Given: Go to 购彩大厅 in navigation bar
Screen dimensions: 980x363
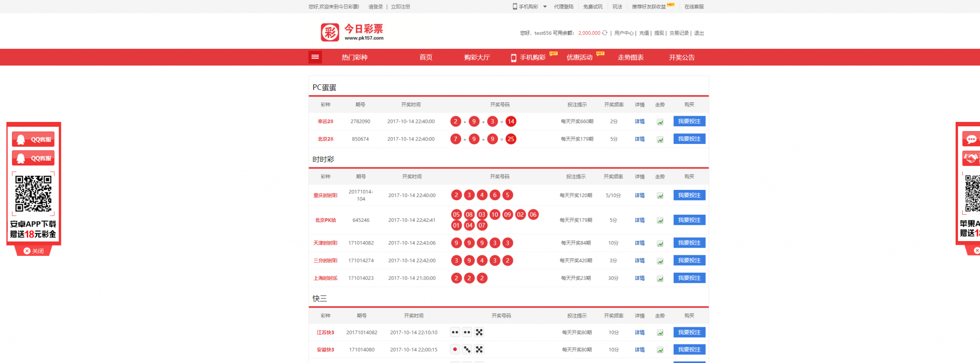Looking at the screenshot, I should click(x=477, y=57).
